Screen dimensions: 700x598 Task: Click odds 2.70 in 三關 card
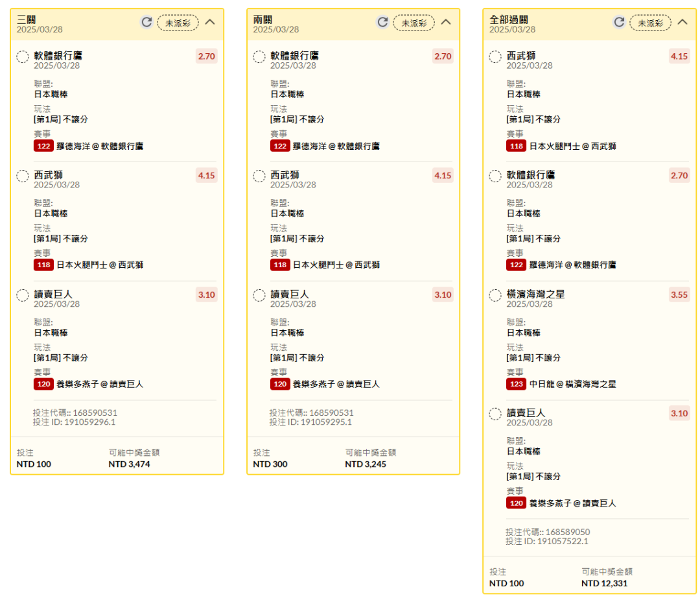coord(207,56)
